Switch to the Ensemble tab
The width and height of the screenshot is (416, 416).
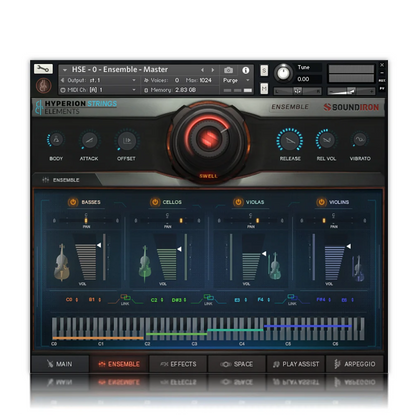click(119, 364)
